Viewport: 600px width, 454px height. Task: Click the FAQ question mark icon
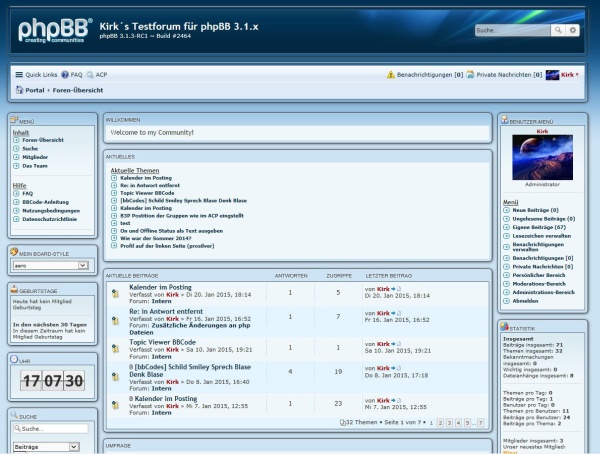point(65,75)
